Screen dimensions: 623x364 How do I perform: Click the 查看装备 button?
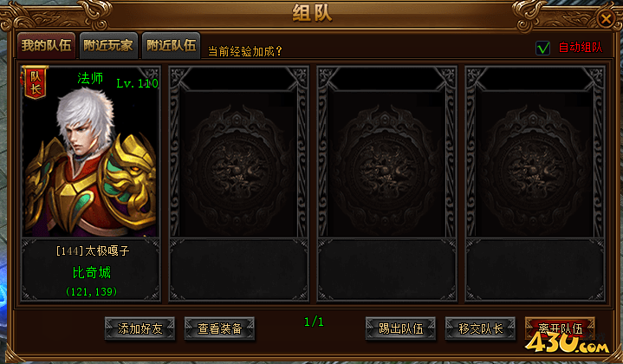tap(219, 328)
